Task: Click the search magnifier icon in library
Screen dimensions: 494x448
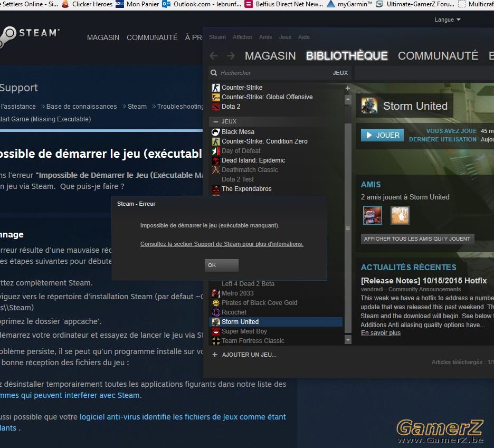Action: pyautogui.click(x=214, y=73)
